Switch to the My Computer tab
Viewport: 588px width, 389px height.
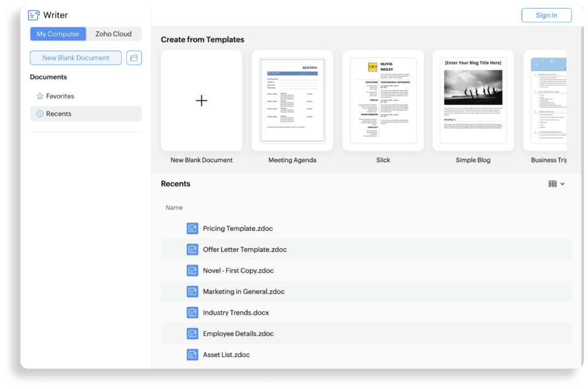(x=58, y=34)
